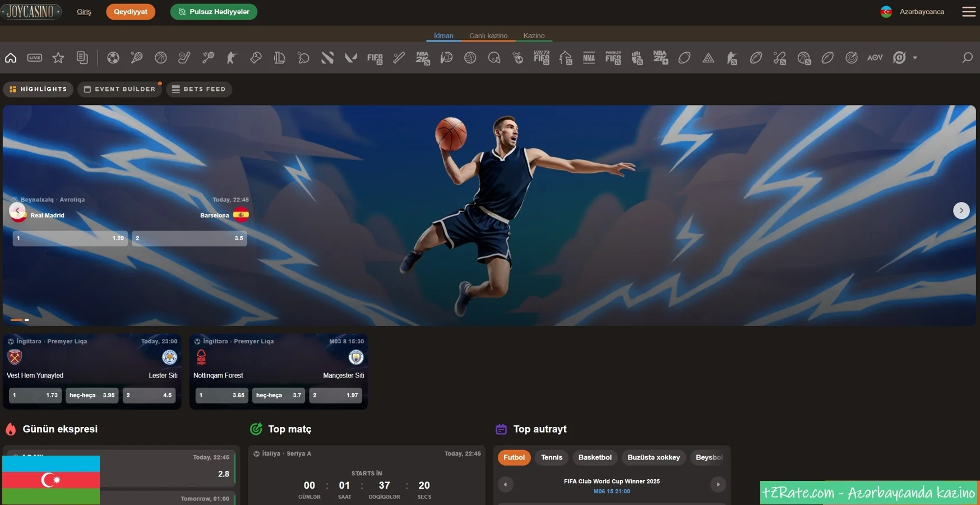Image resolution: width=980 pixels, height=505 pixels.
Task: Select the Volleyball sport icon
Action: point(470,58)
